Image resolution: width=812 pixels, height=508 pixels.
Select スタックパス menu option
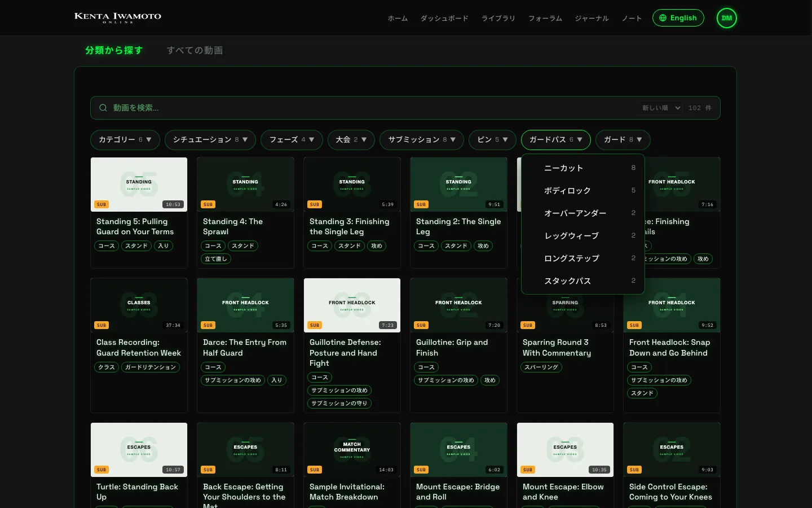tap(583, 281)
